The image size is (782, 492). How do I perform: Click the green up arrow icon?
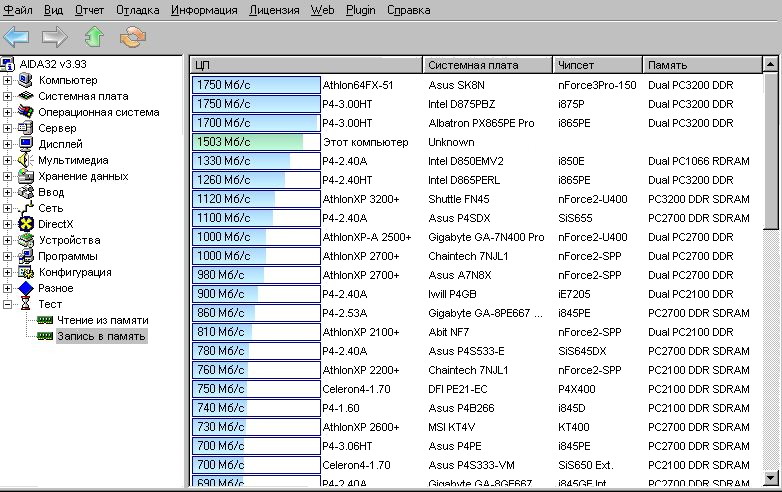coord(94,37)
